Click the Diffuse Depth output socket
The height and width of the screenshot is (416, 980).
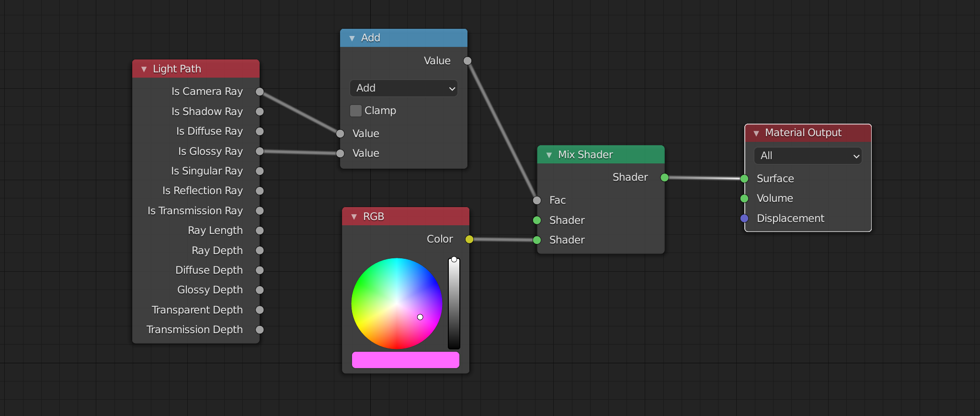click(260, 270)
